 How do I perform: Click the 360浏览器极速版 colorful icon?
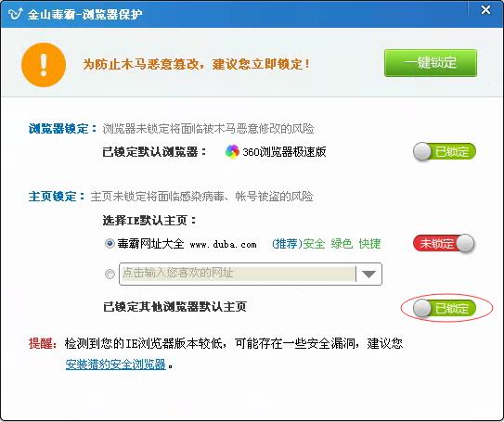pyautogui.click(x=232, y=151)
